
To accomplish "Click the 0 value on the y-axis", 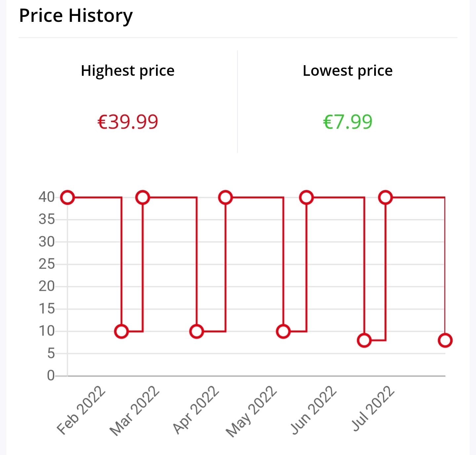I will click(x=51, y=376).
